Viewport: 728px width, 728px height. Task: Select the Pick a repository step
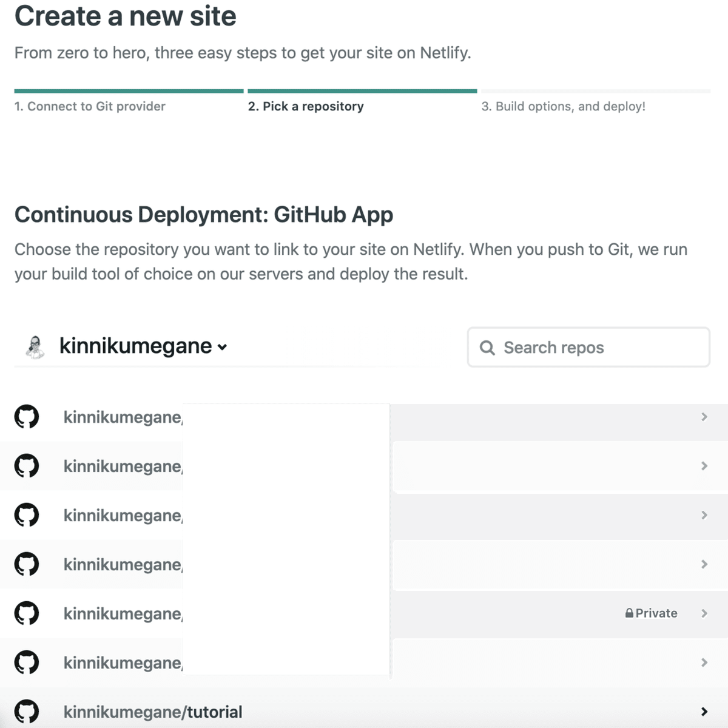[x=306, y=106]
